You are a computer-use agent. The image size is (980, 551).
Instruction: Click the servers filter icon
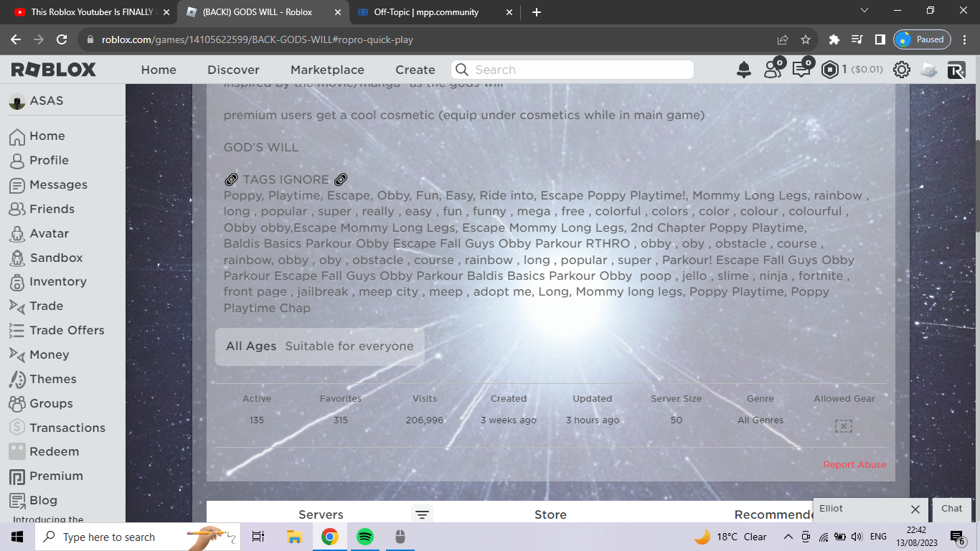(422, 514)
